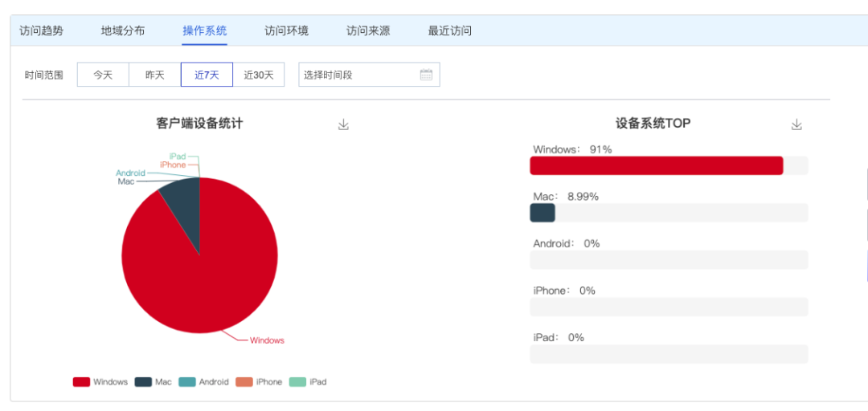Toggle iPhone series in pie legend
The width and height of the screenshot is (868, 411).
[259, 381]
